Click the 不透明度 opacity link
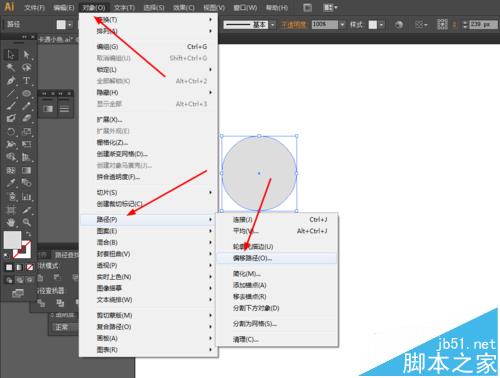 coord(293,25)
